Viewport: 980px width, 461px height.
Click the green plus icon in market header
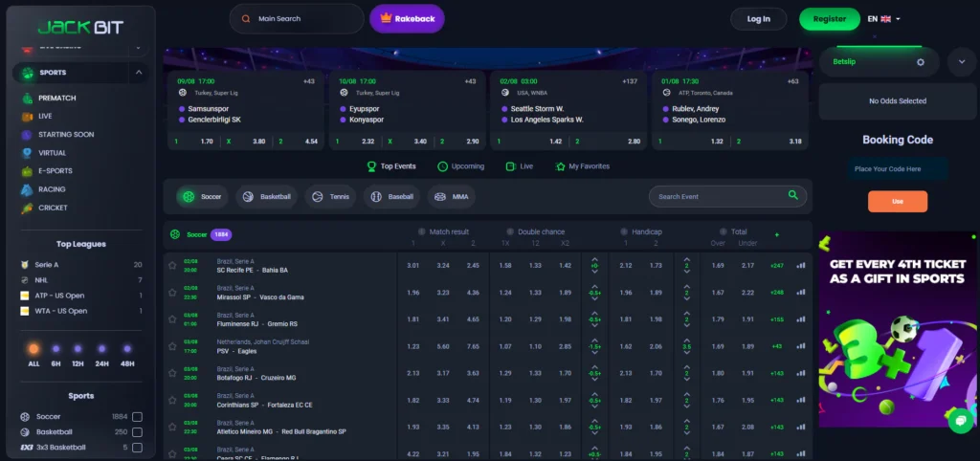click(777, 235)
